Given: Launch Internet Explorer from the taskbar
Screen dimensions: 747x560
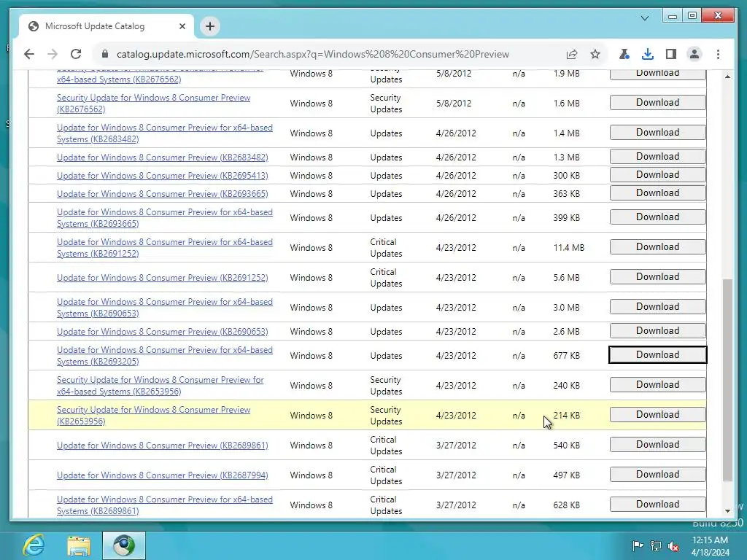Looking at the screenshot, I should [34, 545].
